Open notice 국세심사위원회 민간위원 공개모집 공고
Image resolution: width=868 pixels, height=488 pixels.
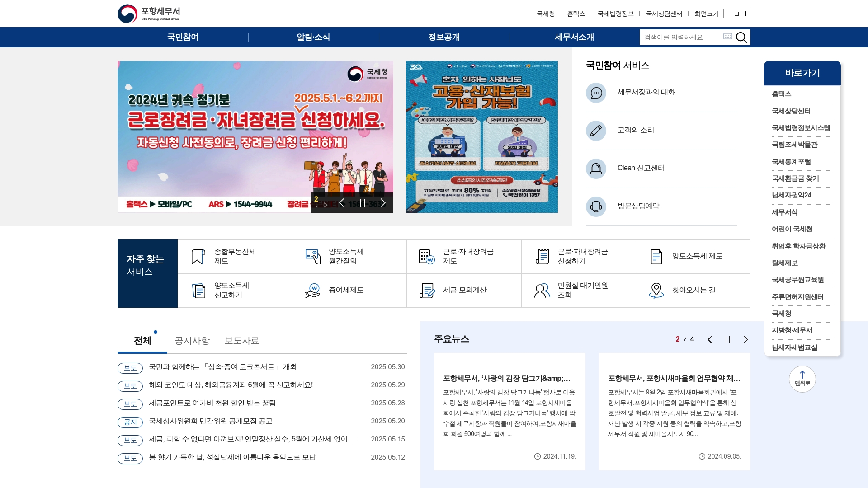(x=211, y=421)
